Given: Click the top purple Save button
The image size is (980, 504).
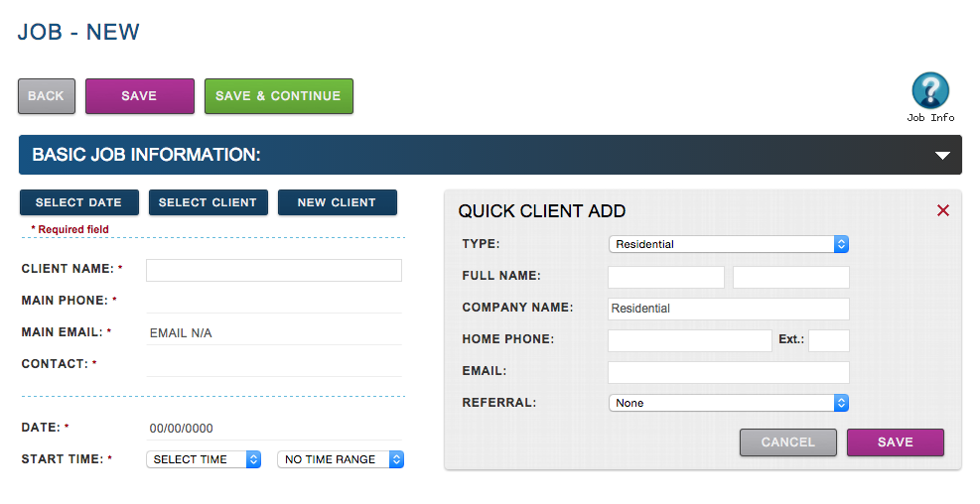Looking at the screenshot, I should coord(139,96).
